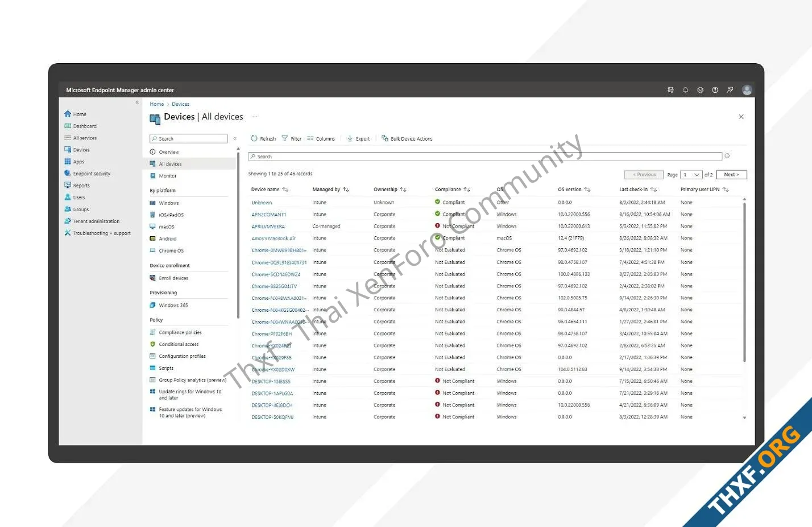Sort by Device name column
The width and height of the screenshot is (812, 527).
270,190
